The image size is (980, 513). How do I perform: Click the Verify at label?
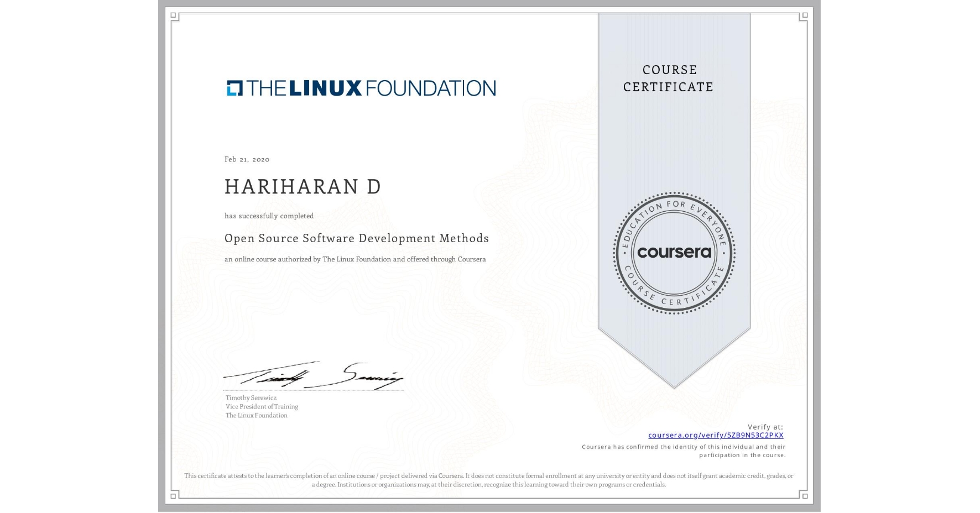(766, 426)
